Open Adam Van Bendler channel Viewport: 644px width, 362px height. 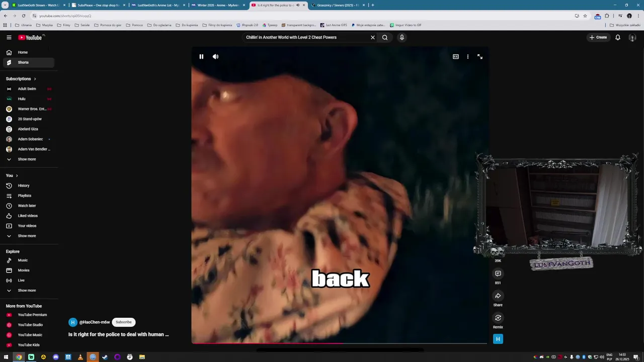coord(29,149)
